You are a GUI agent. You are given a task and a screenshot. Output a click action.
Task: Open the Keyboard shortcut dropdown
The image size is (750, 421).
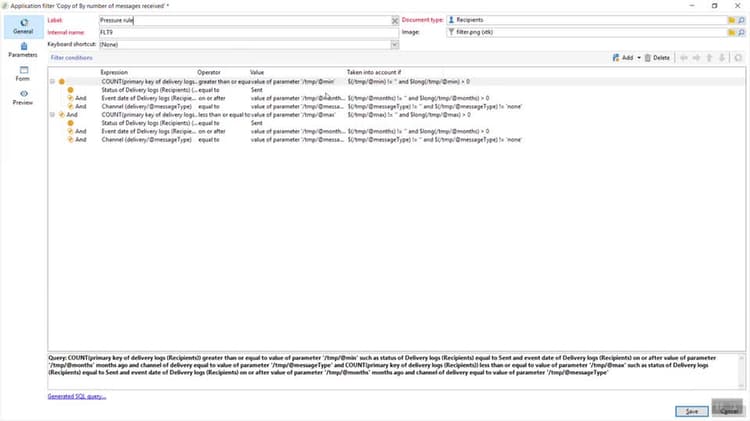pyautogui.click(x=394, y=44)
